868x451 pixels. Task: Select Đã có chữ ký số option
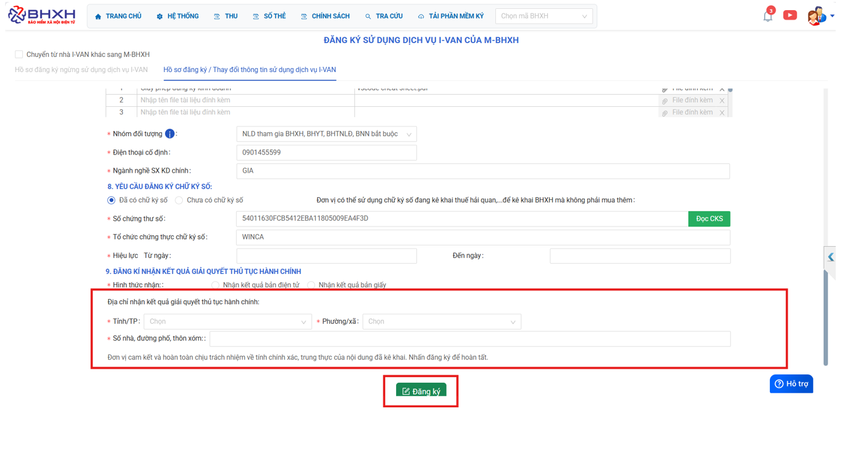(111, 201)
